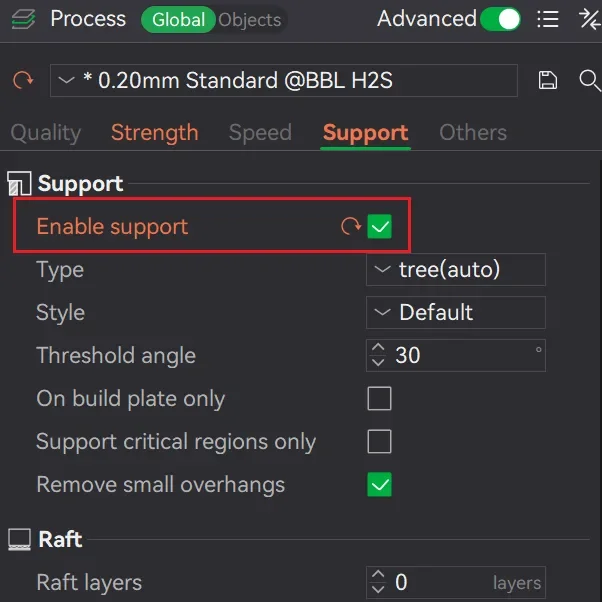Switch to the Strength tab
602x602 pixels.
point(155,133)
